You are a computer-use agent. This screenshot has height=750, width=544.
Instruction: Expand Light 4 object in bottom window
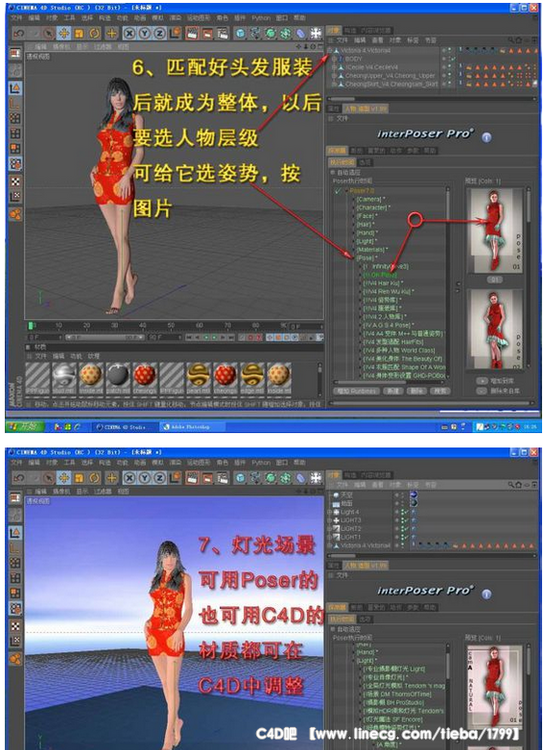[330, 512]
